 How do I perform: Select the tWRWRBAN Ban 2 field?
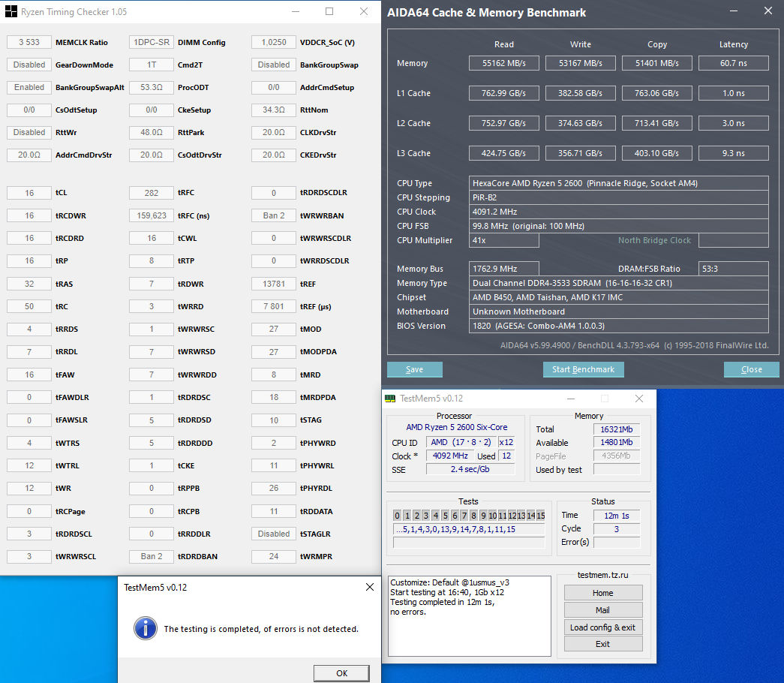tap(274, 215)
